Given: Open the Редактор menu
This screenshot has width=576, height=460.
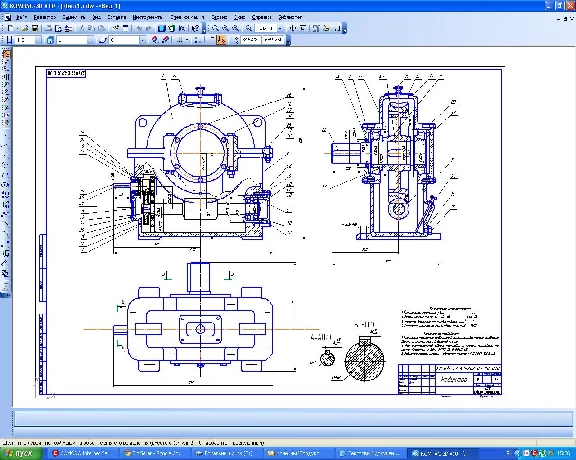Looking at the screenshot, I should [x=45, y=17].
